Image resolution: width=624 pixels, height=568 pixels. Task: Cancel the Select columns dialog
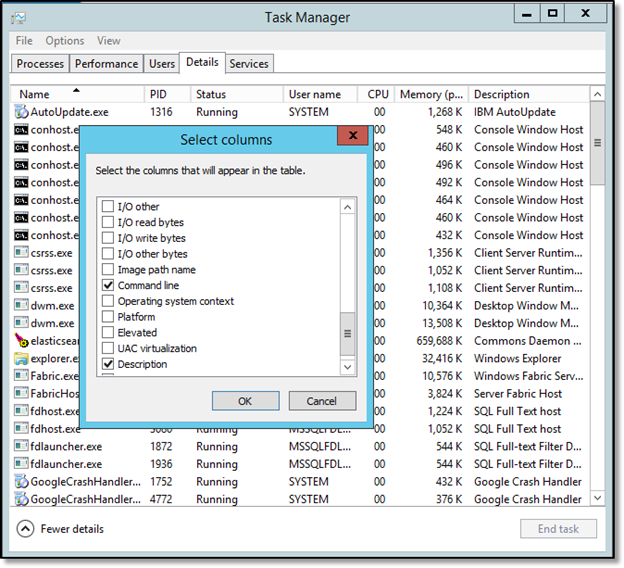322,401
